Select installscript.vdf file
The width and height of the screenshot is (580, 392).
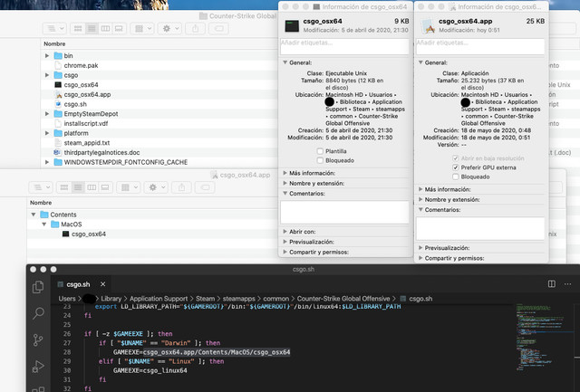(x=86, y=123)
